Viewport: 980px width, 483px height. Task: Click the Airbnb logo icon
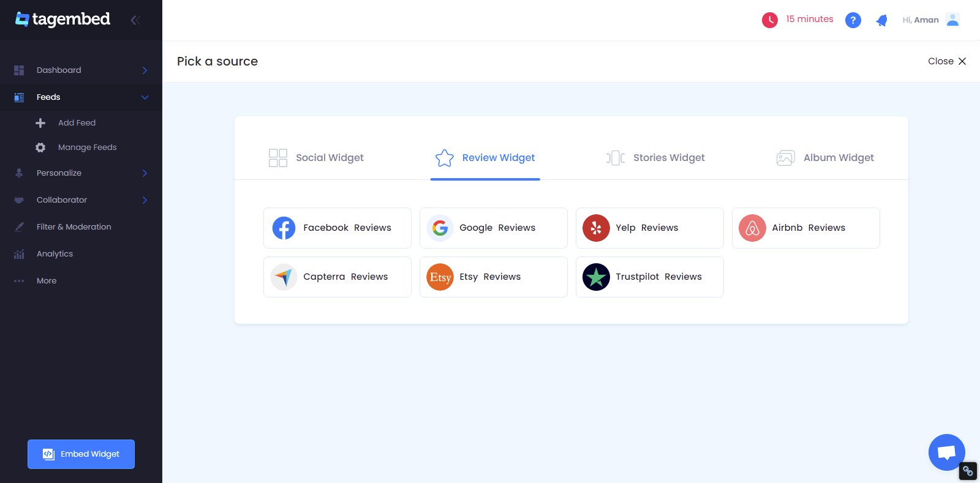click(752, 228)
